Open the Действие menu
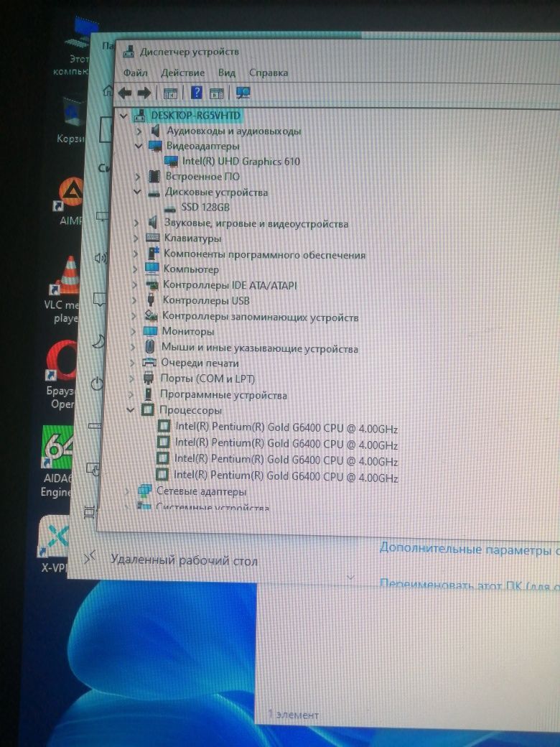This screenshot has height=747, width=560. [x=182, y=73]
